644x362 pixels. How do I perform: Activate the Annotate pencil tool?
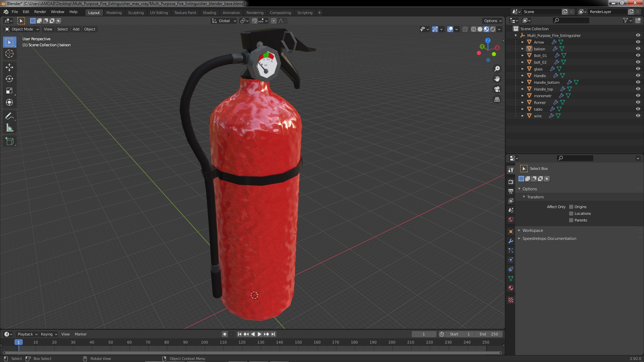coord(9,116)
